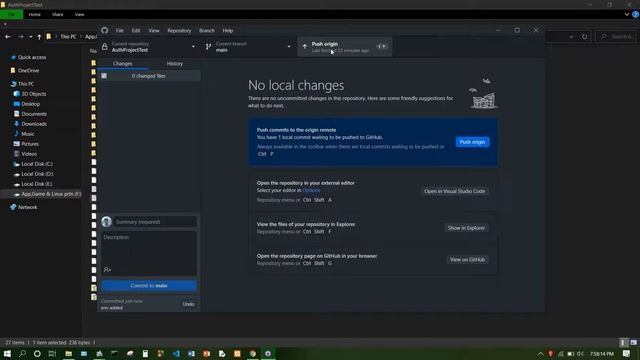Screen dimensions: 640x360
Task: Click the up-arrow Push origin toolbar icon
Action: coord(305,47)
